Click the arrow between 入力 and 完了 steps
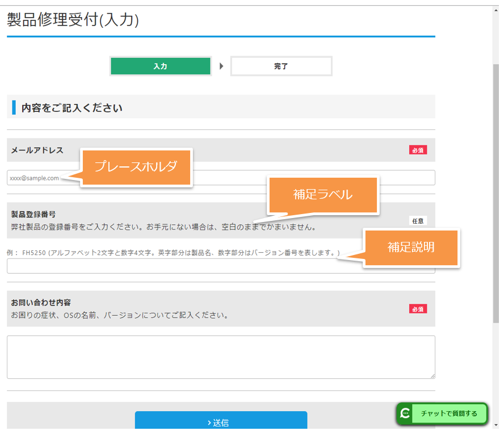Image resolution: width=504 pixels, height=435 pixels. point(221,66)
